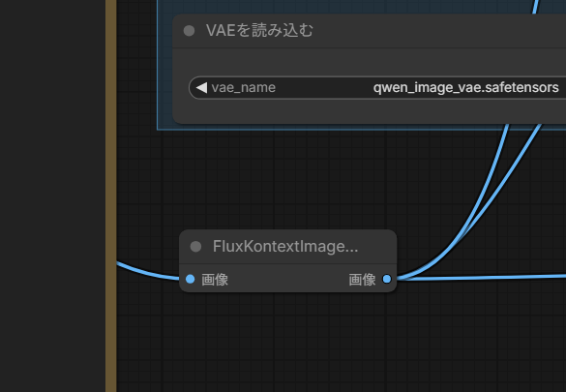Click the right 画像 output label
566x392 pixels.
[362, 280]
